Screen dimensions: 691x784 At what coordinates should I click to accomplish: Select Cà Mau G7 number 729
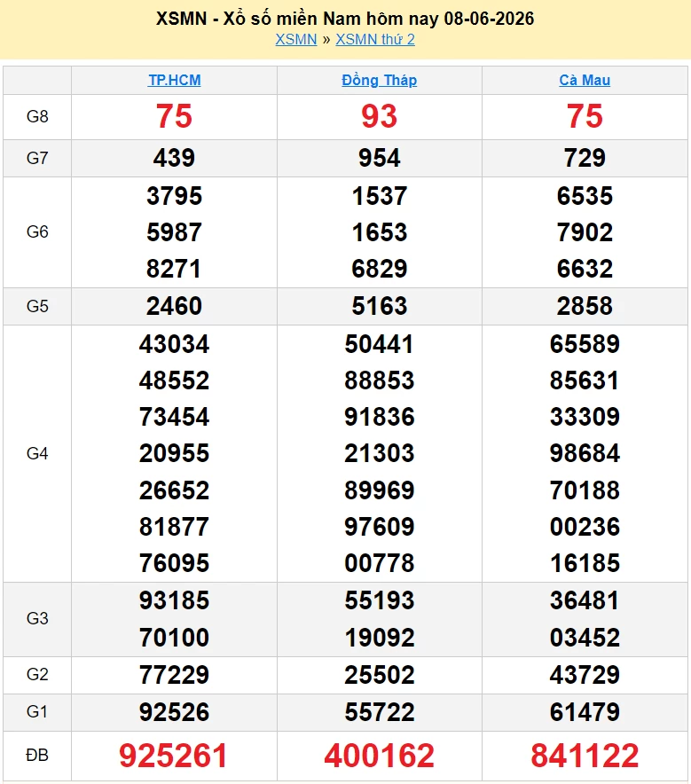(585, 158)
